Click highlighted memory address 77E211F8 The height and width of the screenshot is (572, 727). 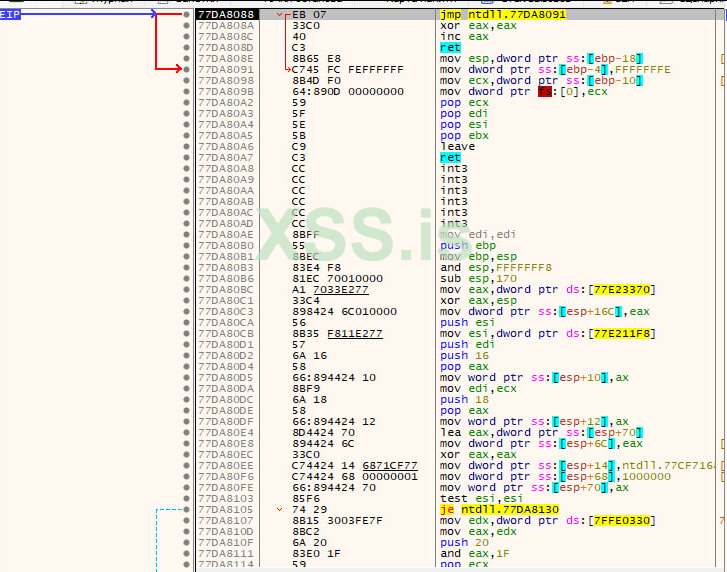coord(622,334)
